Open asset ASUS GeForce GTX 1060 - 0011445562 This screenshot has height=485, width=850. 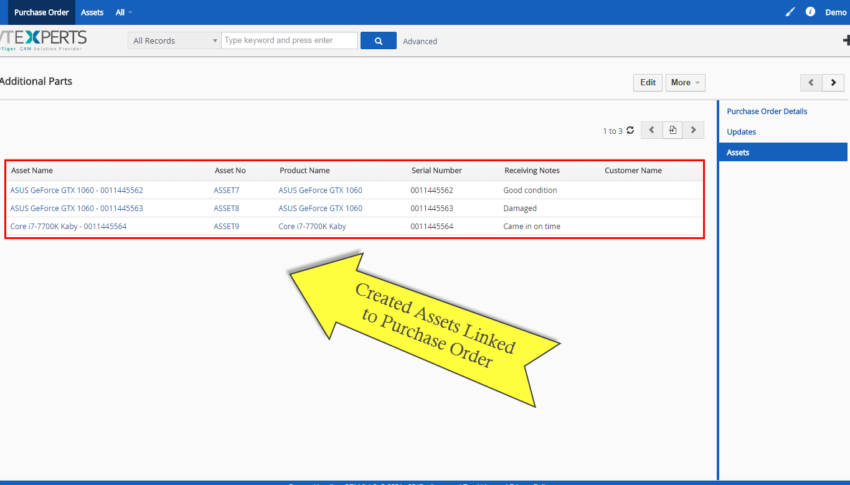pyautogui.click(x=76, y=190)
